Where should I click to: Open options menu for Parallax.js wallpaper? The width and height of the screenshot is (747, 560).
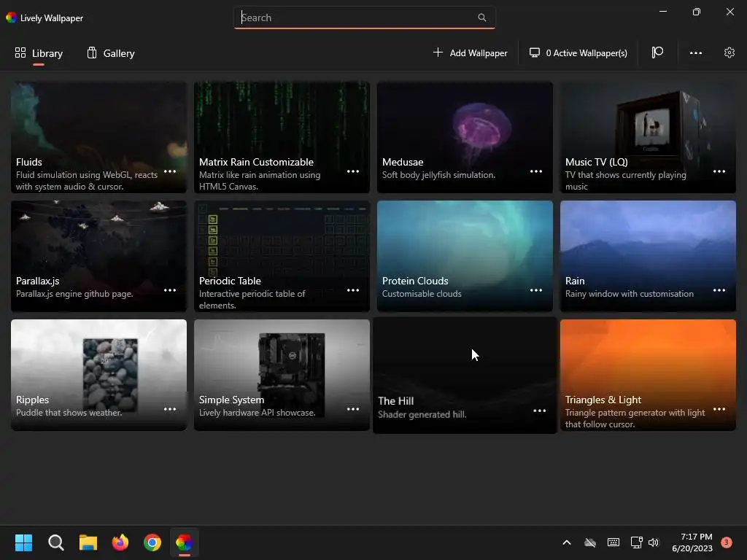170,290
